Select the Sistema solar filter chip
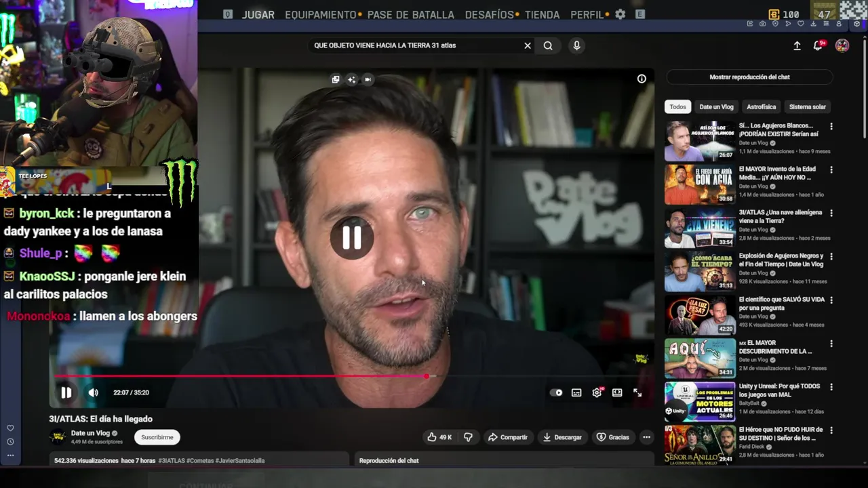 pyautogui.click(x=807, y=107)
